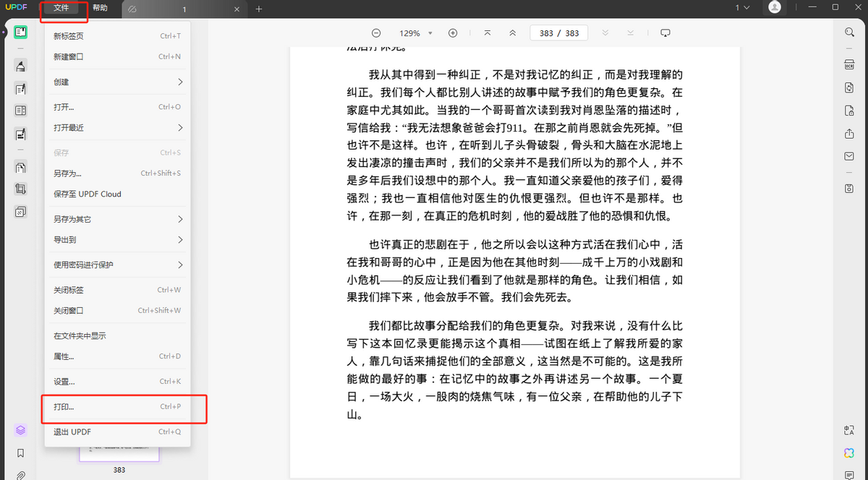The width and height of the screenshot is (868, 480).
Task: Click the page tools icon in left sidebar
Action: coord(20,167)
